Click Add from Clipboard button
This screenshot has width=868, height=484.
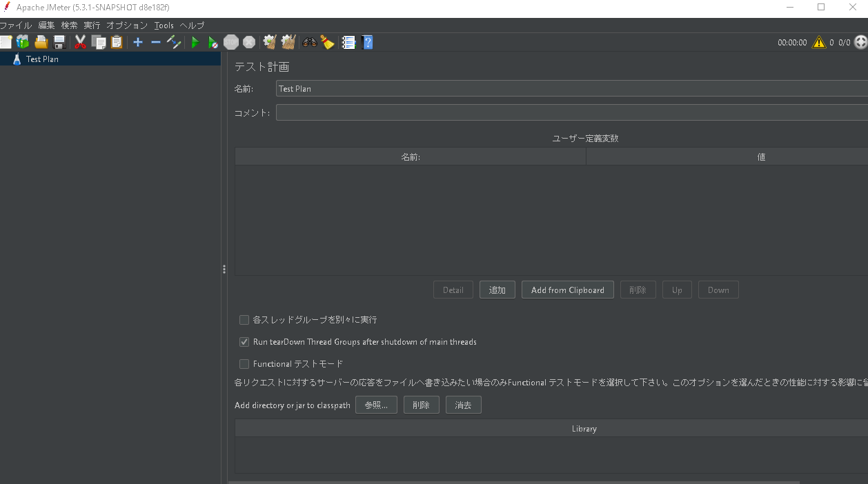click(x=568, y=290)
